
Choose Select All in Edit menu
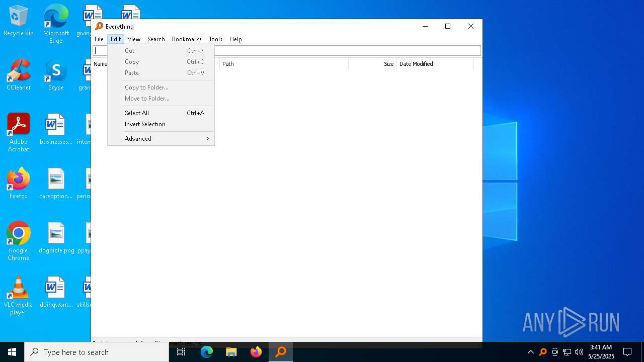pyautogui.click(x=161, y=113)
